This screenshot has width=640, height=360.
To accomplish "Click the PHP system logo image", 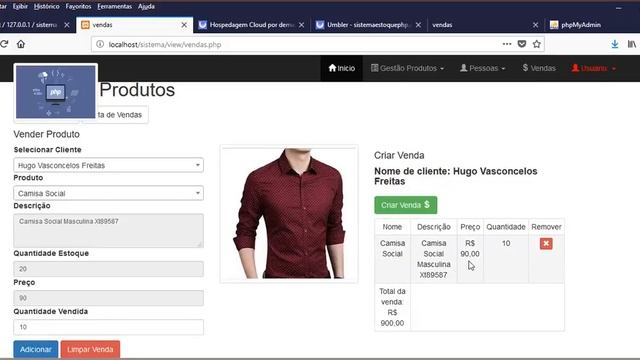I will pos(56,92).
